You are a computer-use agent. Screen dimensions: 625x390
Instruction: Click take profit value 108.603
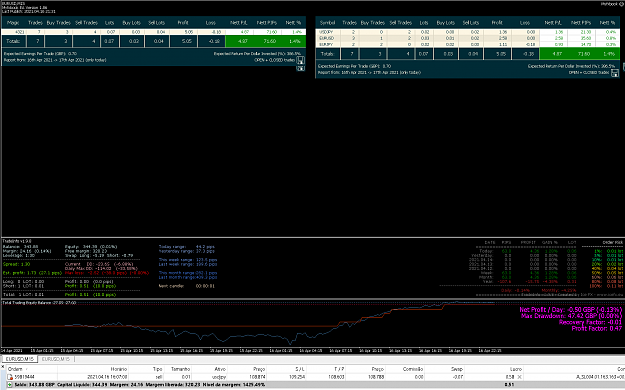point(337,377)
